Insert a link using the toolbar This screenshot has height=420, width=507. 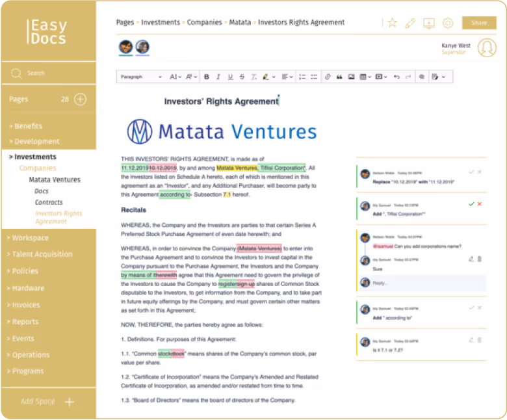[x=328, y=77]
